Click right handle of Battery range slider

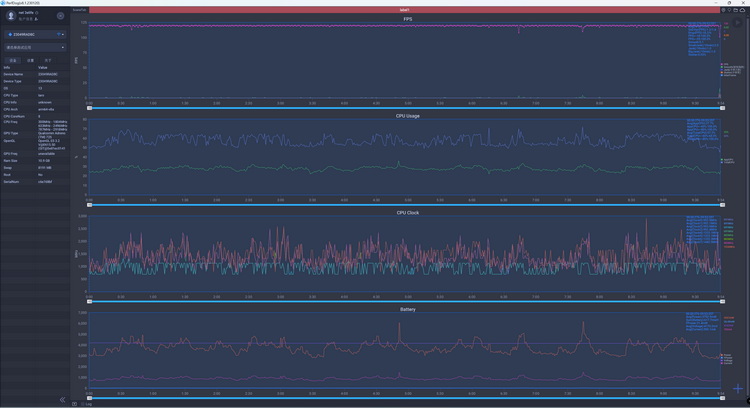click(x=722, y=398)
